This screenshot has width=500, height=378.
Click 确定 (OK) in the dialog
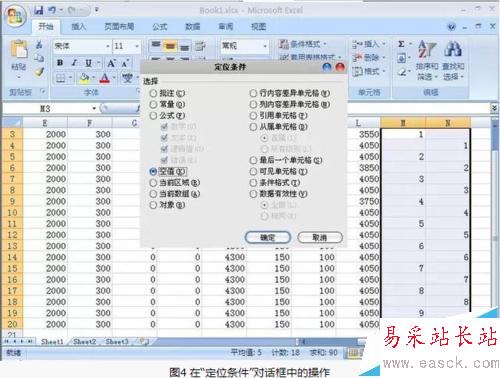point(268,237)
